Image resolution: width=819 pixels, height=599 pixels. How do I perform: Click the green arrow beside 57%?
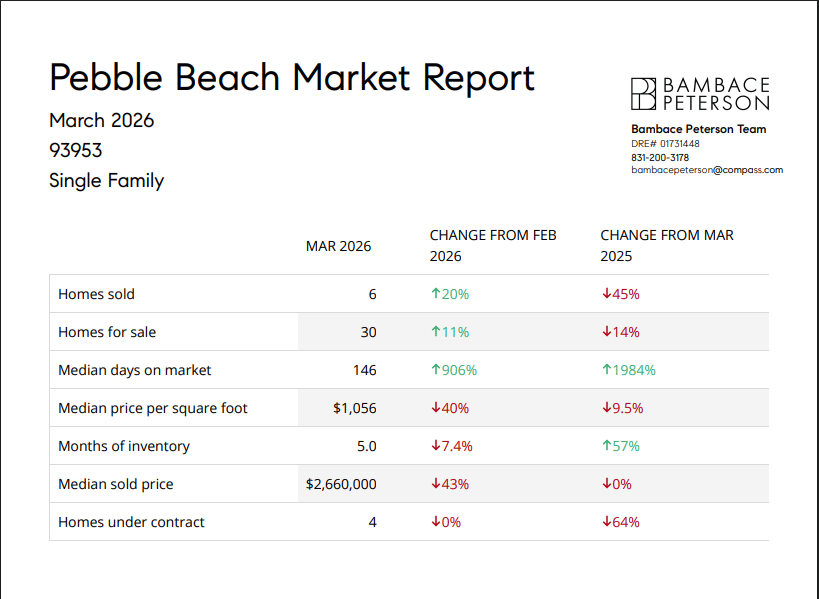click(606, 446)
